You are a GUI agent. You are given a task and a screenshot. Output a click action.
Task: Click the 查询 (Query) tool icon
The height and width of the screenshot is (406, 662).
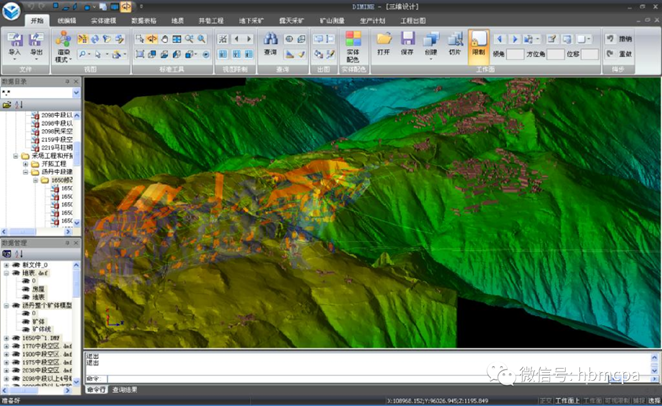click(270, 44)
